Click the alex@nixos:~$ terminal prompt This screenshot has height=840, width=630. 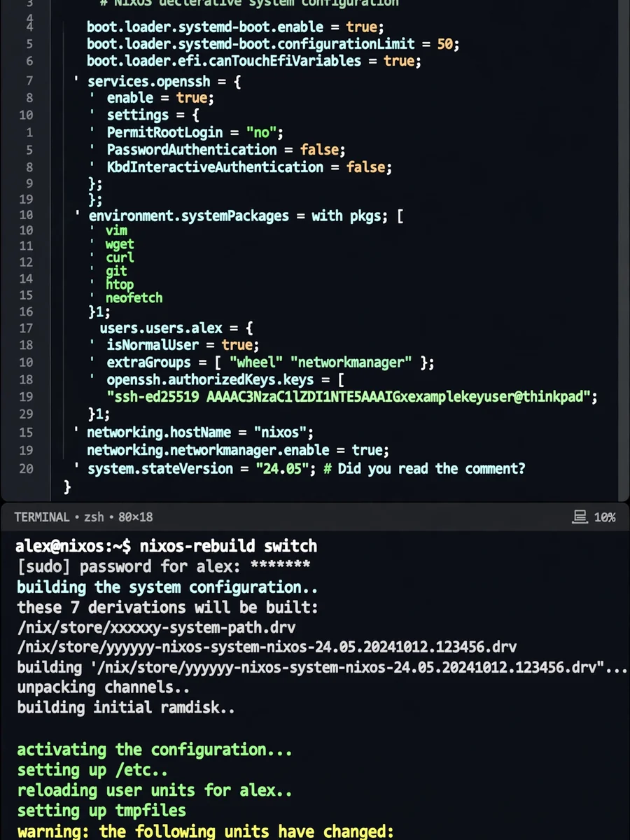(x=73, y=546)
